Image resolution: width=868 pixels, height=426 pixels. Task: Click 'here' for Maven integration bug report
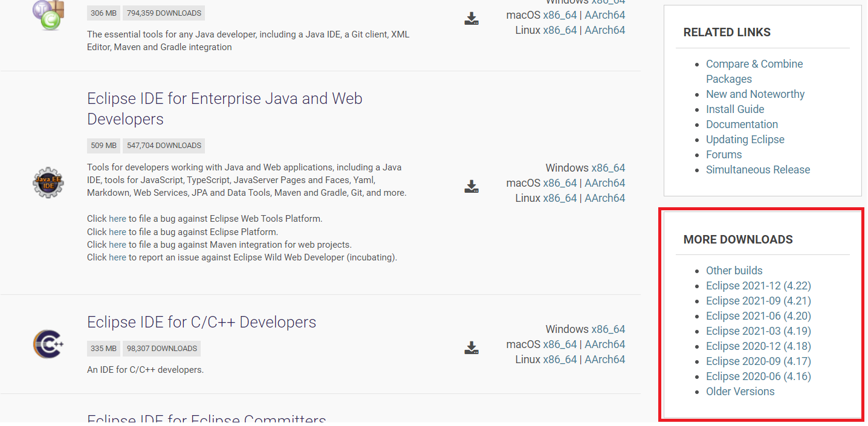point(117,245)
